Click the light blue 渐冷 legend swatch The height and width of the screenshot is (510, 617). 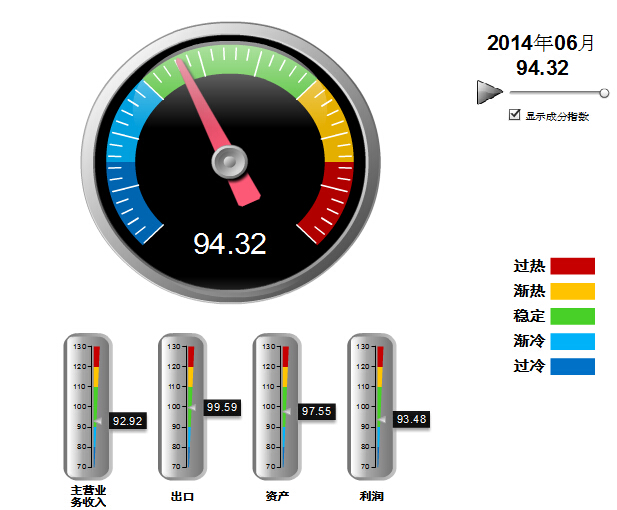[x=572, y=341]
